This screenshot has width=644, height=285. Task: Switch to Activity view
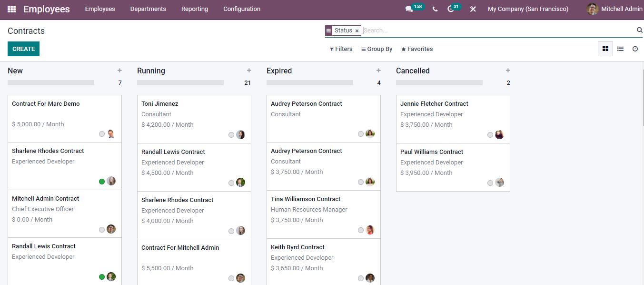tap(635, 48)
